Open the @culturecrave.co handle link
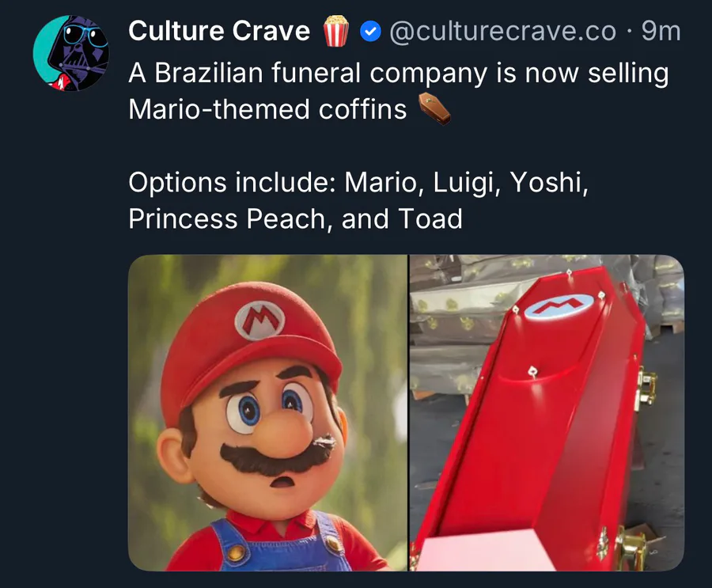 click(x=503, y=31)
